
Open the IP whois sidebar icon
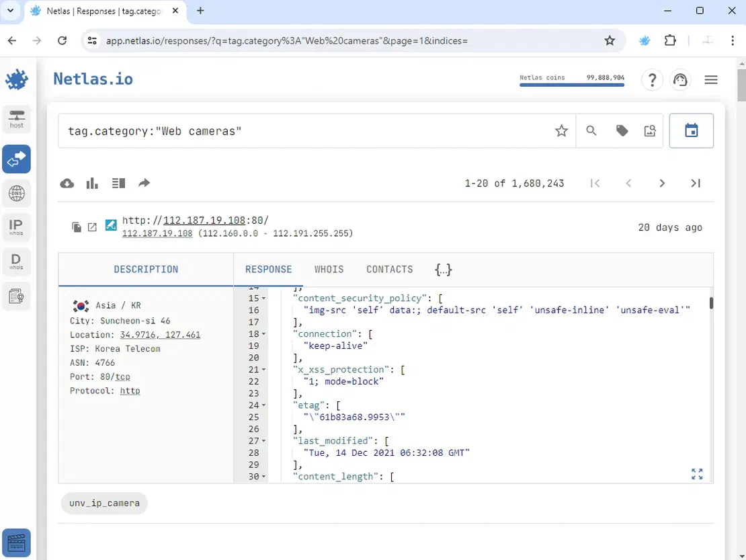[x=16, y=227]
